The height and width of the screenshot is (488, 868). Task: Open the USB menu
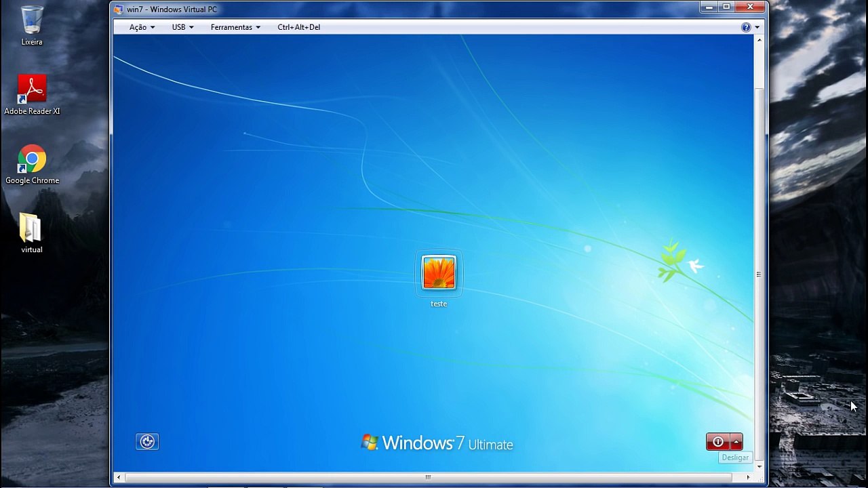183,27
